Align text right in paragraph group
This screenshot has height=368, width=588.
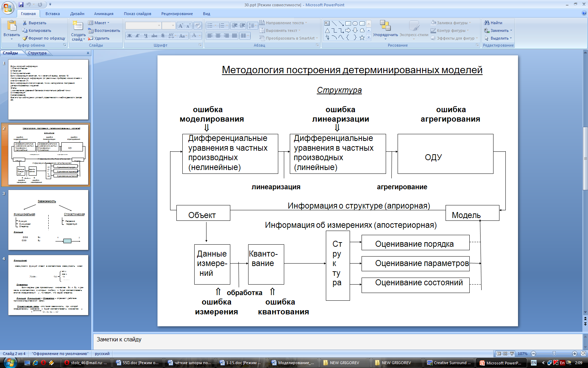coord(226,36)
